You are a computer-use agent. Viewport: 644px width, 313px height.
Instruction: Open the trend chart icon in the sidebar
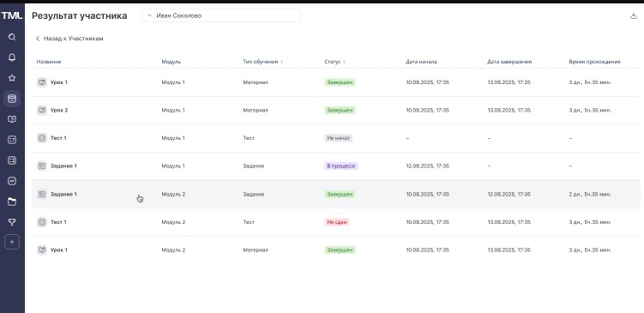pos(12,181)
